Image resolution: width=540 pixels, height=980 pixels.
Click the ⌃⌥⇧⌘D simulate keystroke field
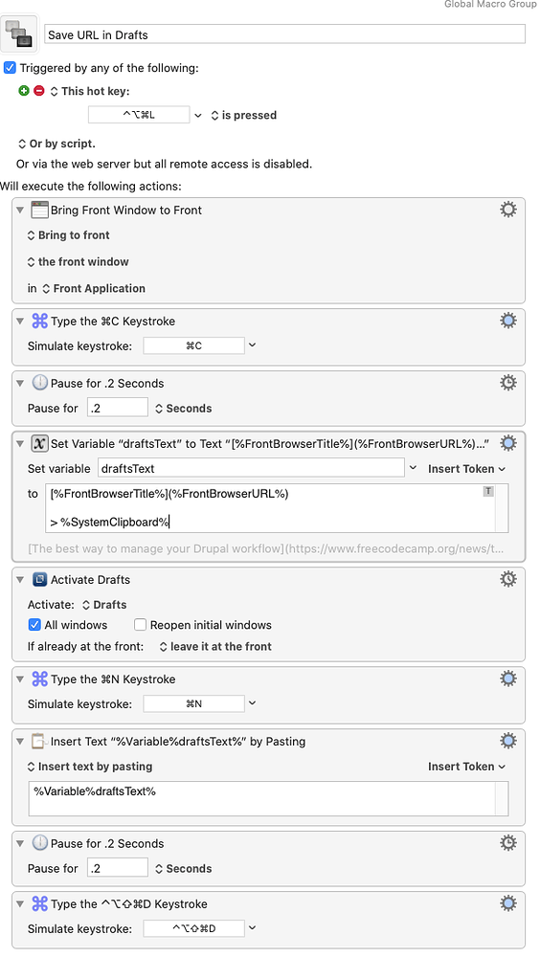pyautogui.click(x=193, y=928)
